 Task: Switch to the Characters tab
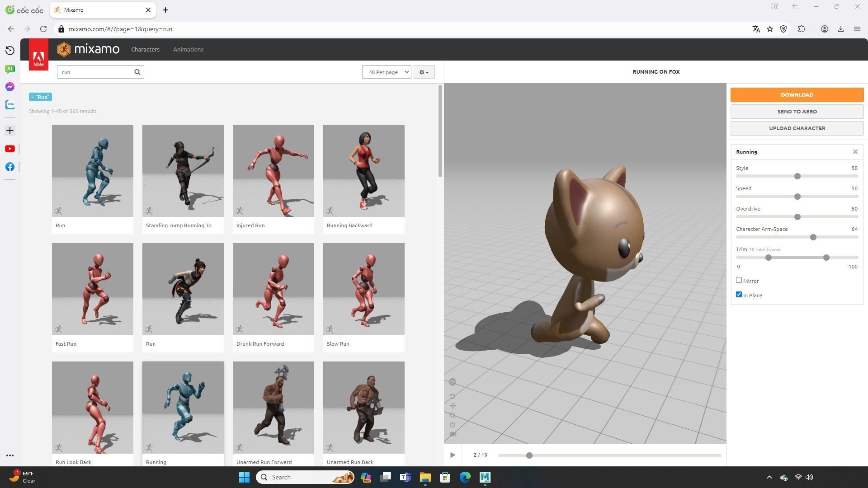[x=145, y=49]
